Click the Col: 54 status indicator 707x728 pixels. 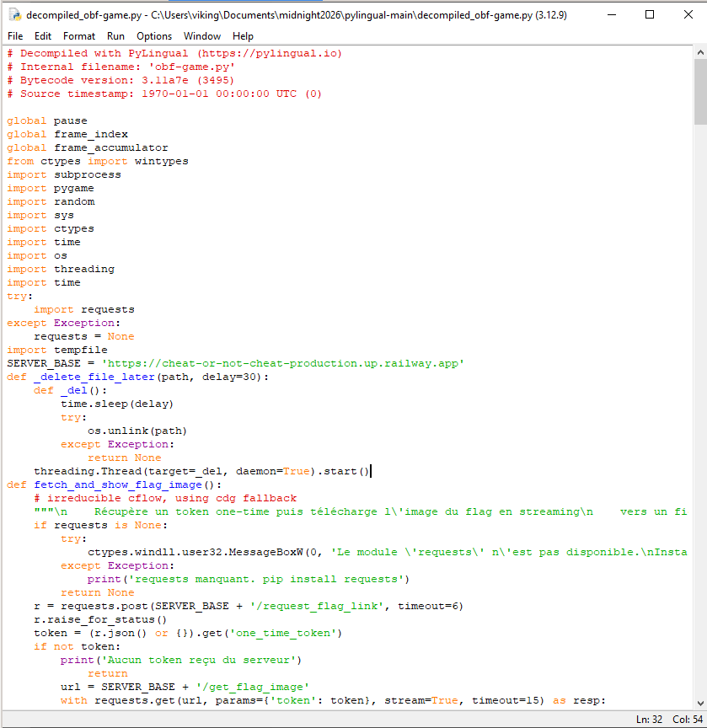pyautogui.click(x=688, y=719)
